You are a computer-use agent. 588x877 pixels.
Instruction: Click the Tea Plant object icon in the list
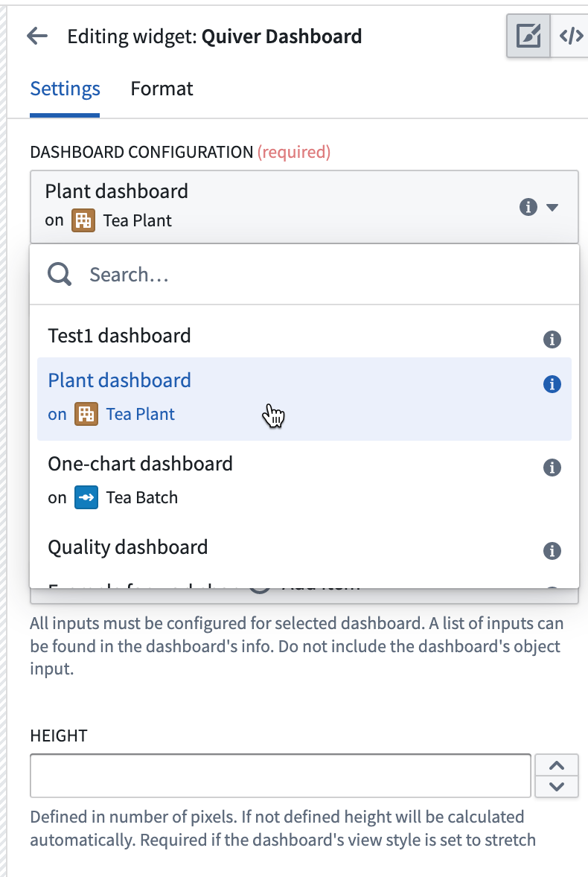(86, 415)
